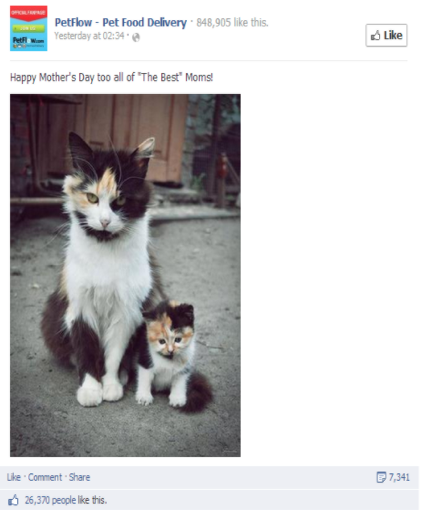Click the globe public audience icon
This screenshot has height=510, width=422.
click(136, 37)
